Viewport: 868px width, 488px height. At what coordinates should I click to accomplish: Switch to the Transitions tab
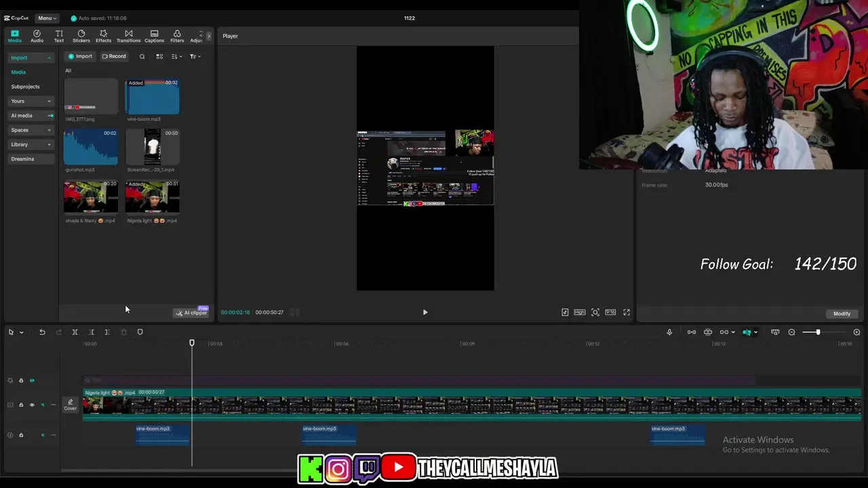click(128, 36)
